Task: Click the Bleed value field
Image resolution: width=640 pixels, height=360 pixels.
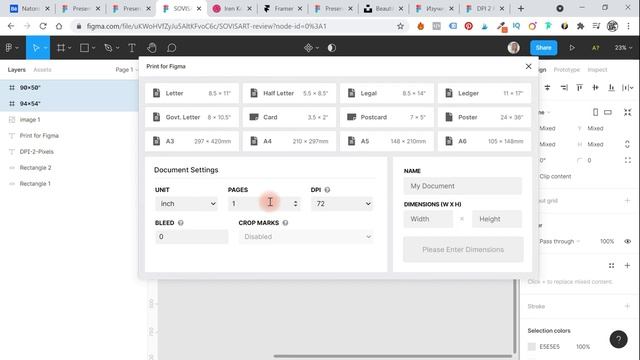Action: (191, 237)
